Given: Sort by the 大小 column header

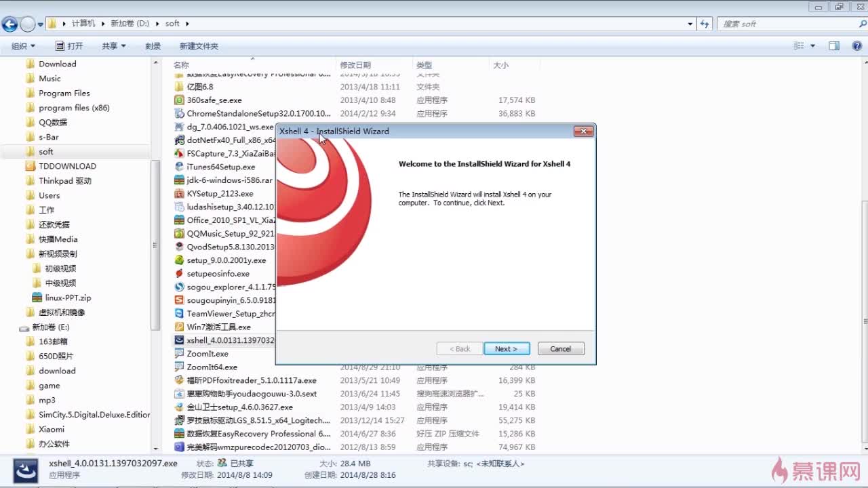Looking at the screenshot, I should point(500,65).
